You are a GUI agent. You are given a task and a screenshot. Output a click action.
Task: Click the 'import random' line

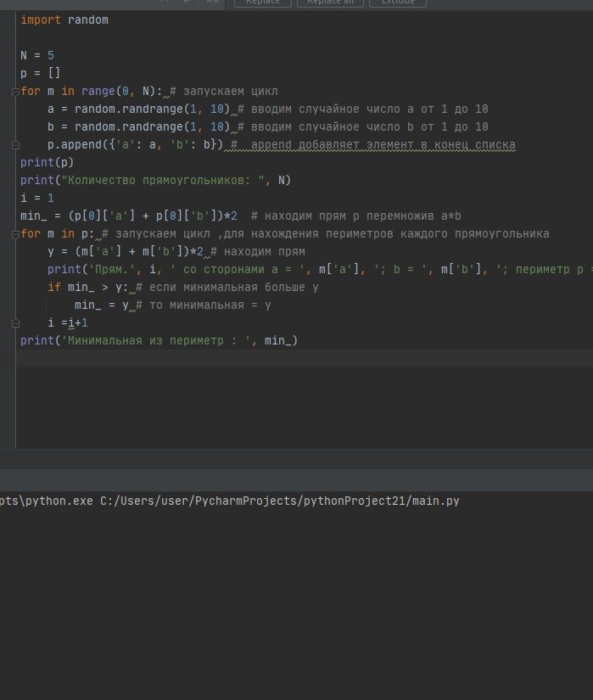click(x=64, y=20)
